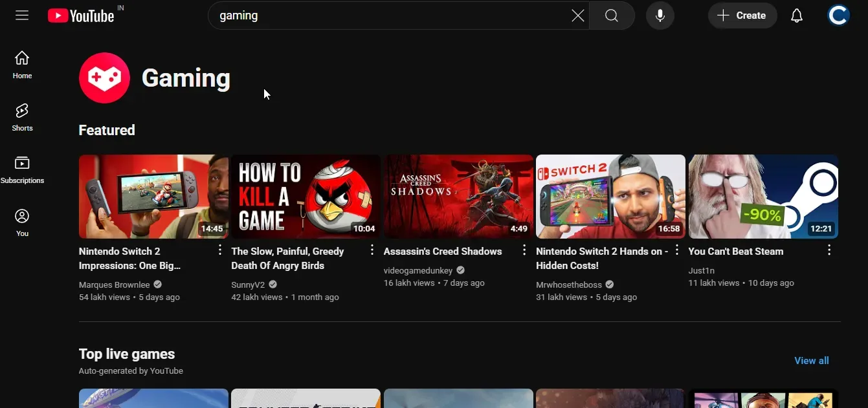Play the Assassin's Creed Shadows thumbnail
This screenshot has width=868, height=408.
[x=458, y=197]
